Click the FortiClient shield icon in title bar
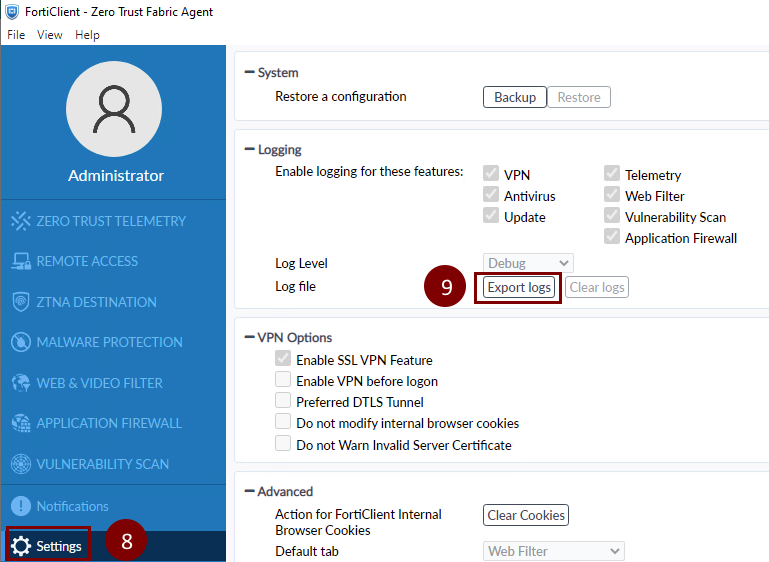This screenshot has width=769, height=562. pos(11,11)
